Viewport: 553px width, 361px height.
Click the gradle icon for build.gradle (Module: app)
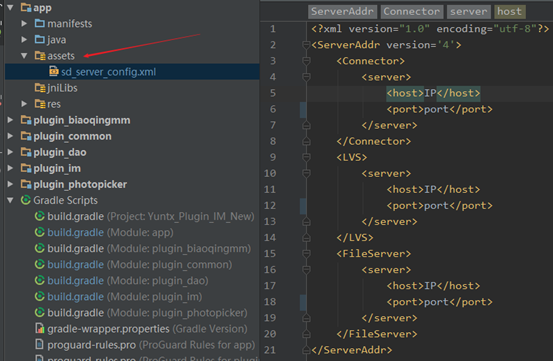[x=40, y=232]
